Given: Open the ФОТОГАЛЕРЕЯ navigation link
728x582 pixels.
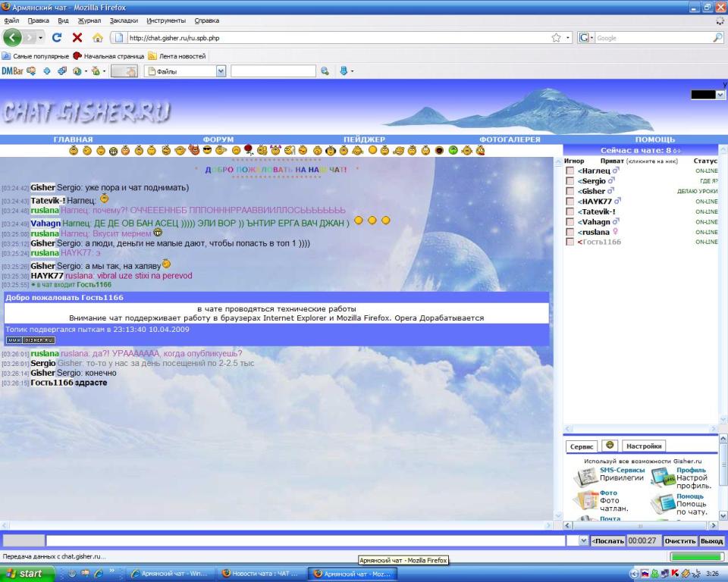Looking at the screenshot, I should (510, 139).
